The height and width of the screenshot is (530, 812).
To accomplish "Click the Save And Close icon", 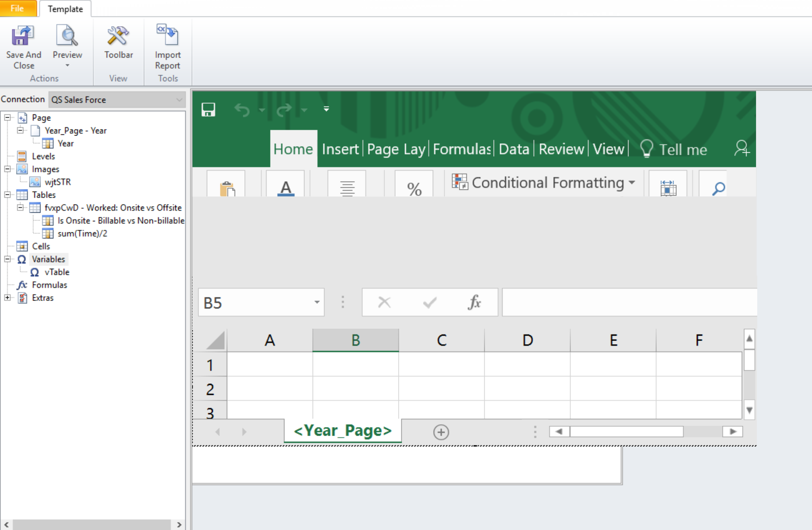I will coord(23,36).
